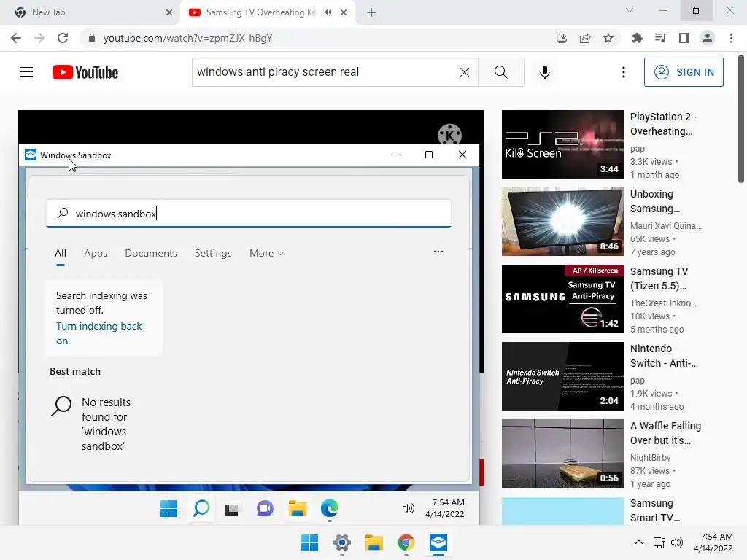Viewport: 747px width, 560px height.
Task: Click 'Turn indexing back on' link
Action: [x=98, y=333]
